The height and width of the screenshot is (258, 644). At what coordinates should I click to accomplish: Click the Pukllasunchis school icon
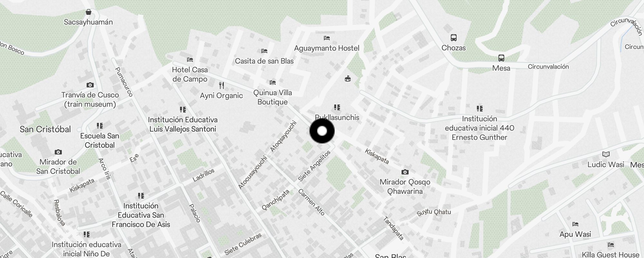pos(337,107)
